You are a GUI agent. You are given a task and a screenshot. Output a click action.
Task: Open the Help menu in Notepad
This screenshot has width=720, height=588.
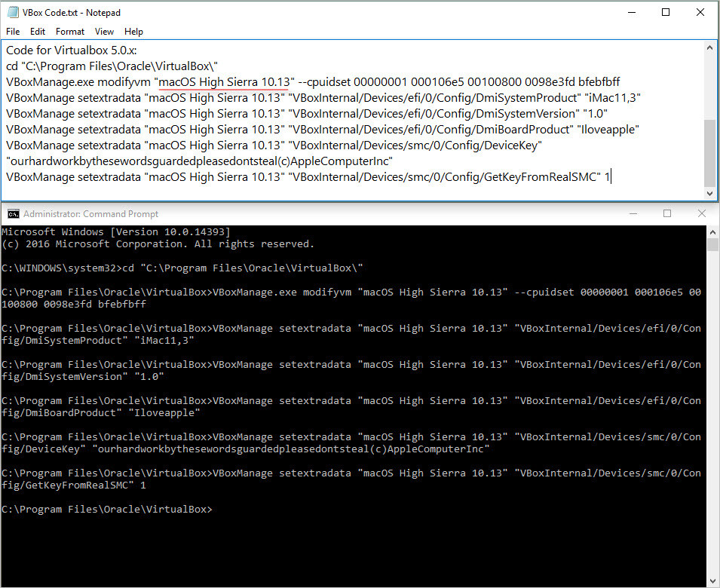133,32
